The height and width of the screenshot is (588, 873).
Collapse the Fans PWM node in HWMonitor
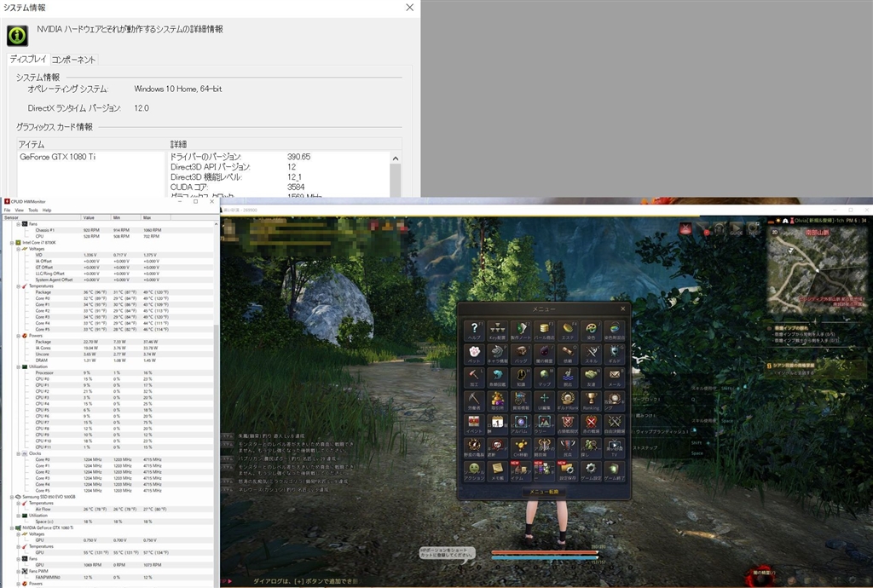coord(18,571)
